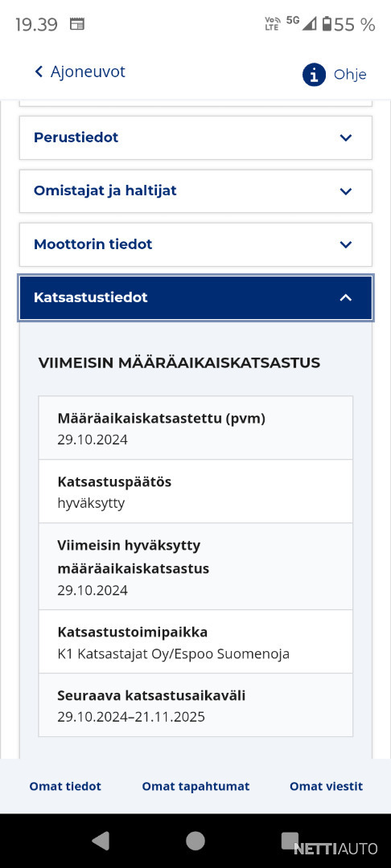Tap the Perustiedot section title
Image resolution: width=391 pixels, height=868 pixels.
pyautogui.click(x=76, y=137)
